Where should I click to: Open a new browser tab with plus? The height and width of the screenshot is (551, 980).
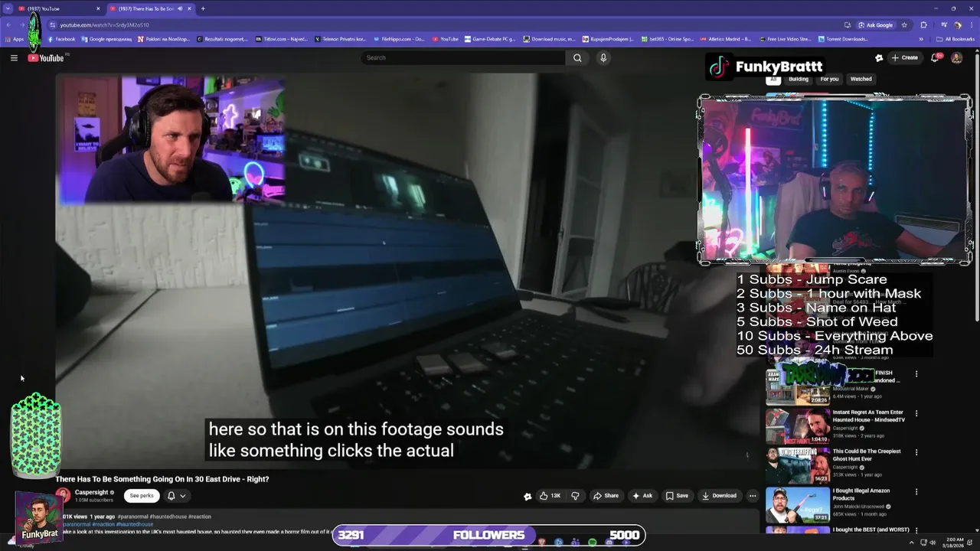(x=203, y=8)
